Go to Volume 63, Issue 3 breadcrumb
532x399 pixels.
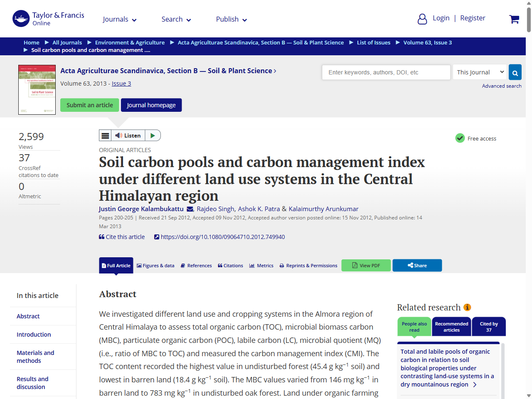coord(428,42)
